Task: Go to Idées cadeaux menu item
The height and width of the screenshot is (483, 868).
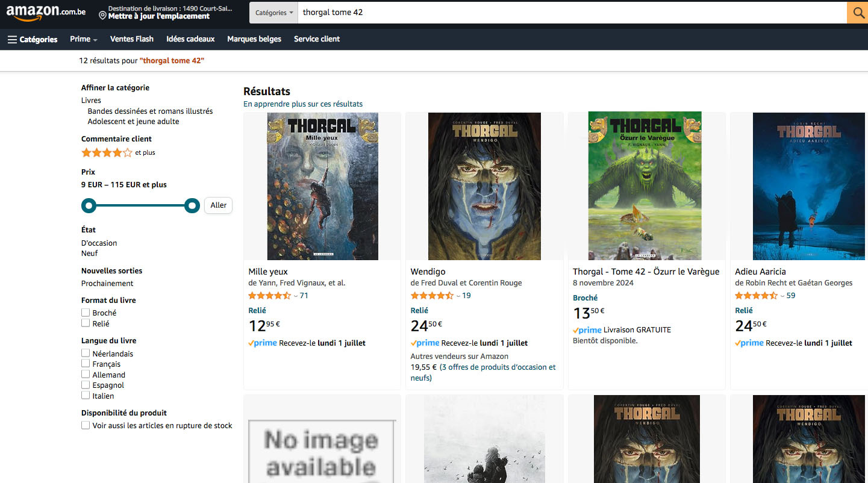Action: [x=190, y=39]
